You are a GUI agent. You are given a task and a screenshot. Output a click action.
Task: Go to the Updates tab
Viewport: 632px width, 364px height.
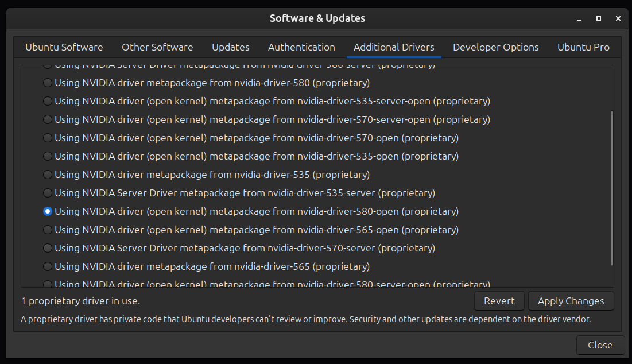(230, 47)
